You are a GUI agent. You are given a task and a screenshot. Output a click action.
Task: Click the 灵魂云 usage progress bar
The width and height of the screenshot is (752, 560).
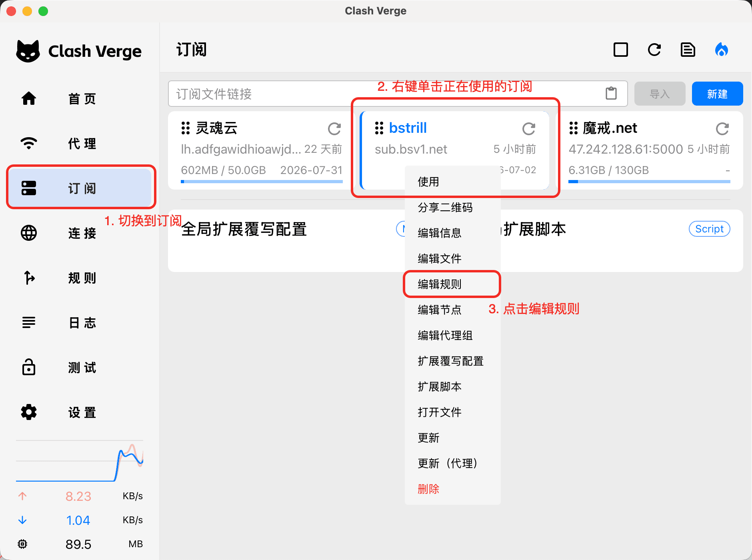pos(262,182)
